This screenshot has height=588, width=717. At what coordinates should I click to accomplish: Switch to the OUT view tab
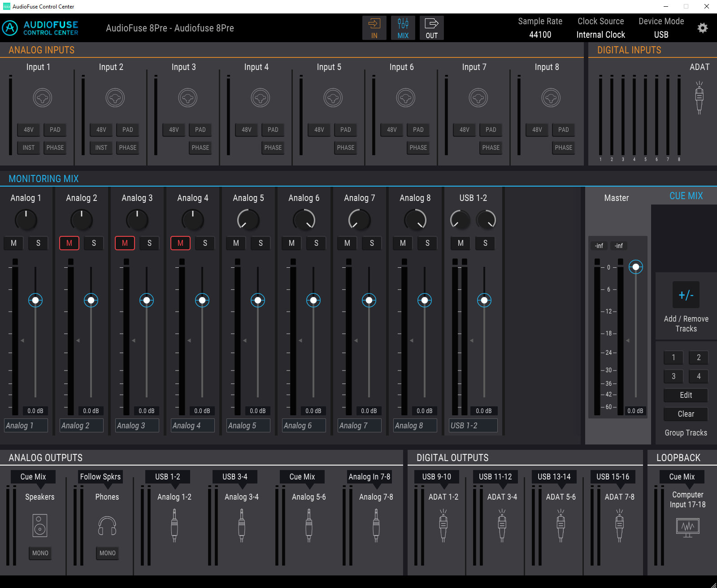[432, 28]
